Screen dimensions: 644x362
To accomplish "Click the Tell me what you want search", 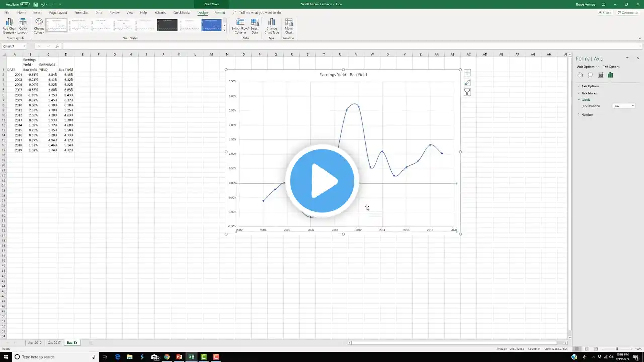I will tap(260, 12).
